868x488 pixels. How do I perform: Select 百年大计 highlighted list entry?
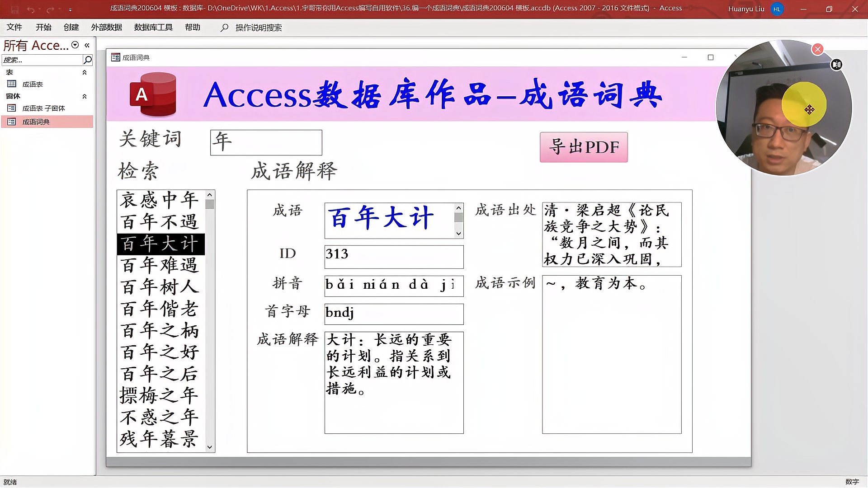[x=160, y=244]
